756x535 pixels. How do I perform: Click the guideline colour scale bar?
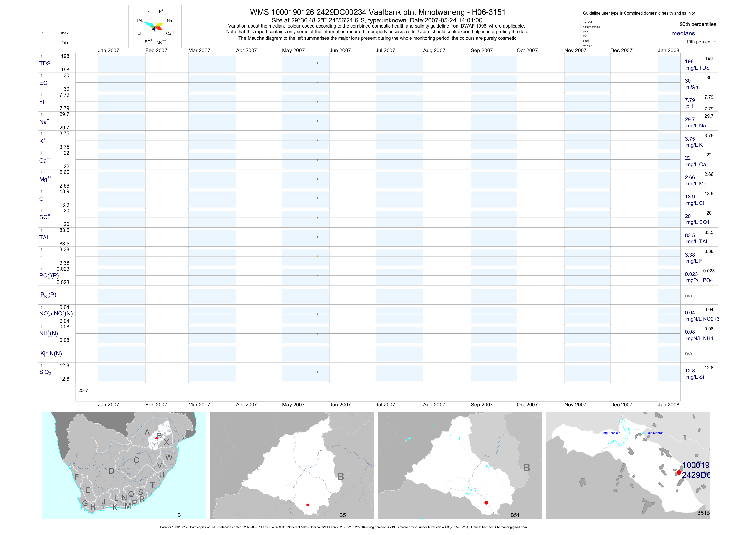coord(580,34)
